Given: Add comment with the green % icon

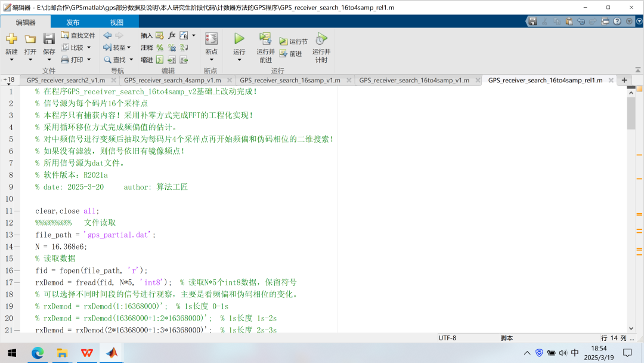Looking at the screenshot, I should coord(160,48).
